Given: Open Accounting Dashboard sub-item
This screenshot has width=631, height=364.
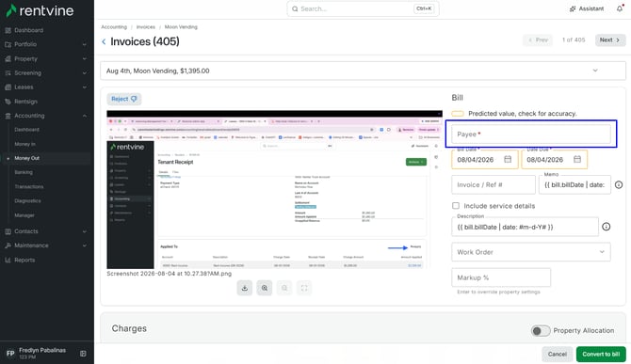Looking at the screenshot, I should (x=26, y=130).
